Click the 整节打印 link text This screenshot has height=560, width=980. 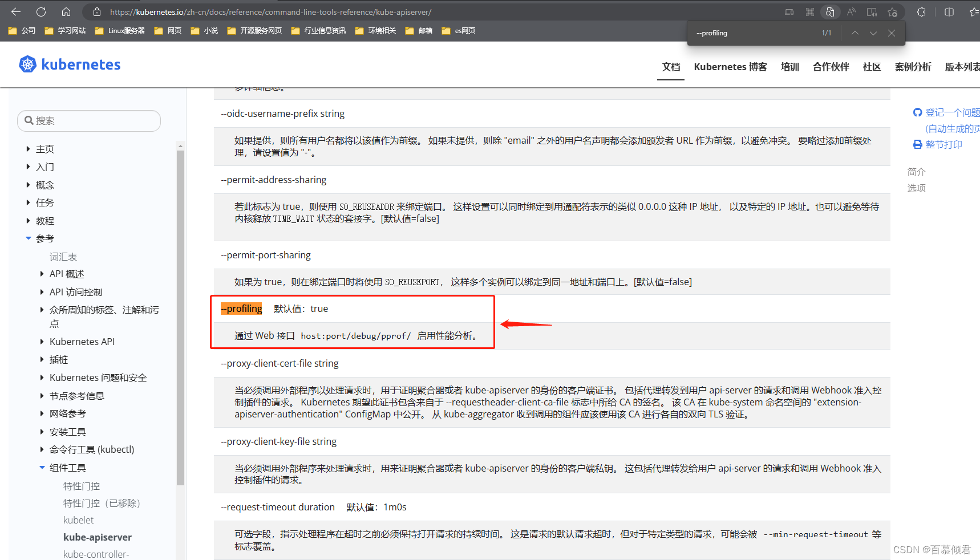tap(943, 144)
